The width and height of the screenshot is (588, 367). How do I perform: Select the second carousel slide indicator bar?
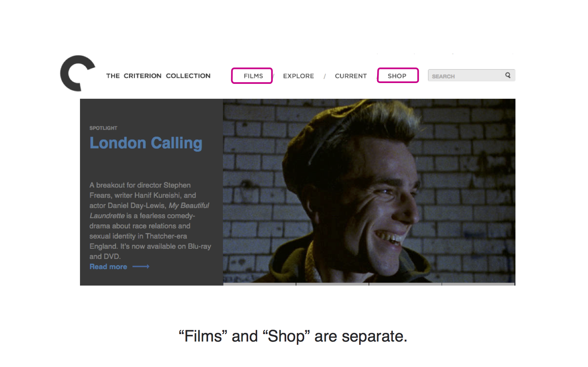coord(332,284)
